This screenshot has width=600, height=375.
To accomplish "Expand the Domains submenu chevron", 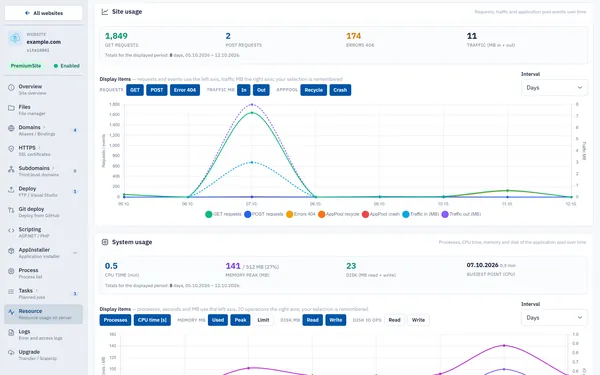I will (x=44, y=127).
